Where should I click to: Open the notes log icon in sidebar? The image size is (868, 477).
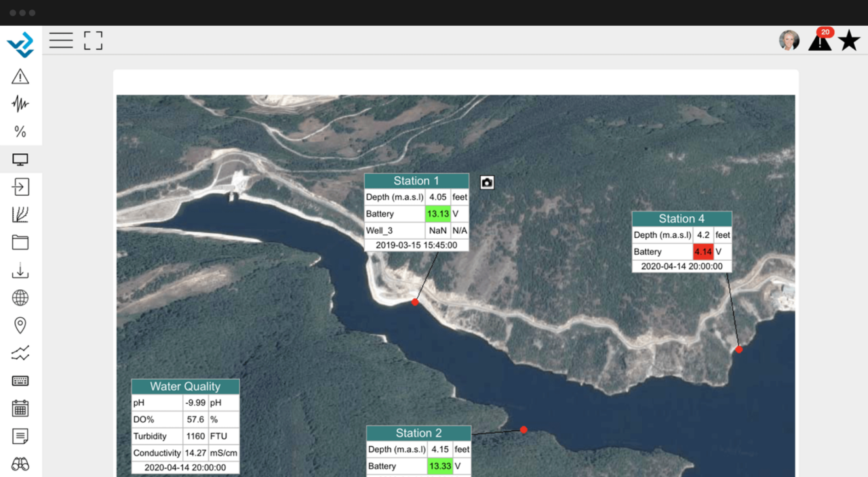click(20, 436)
